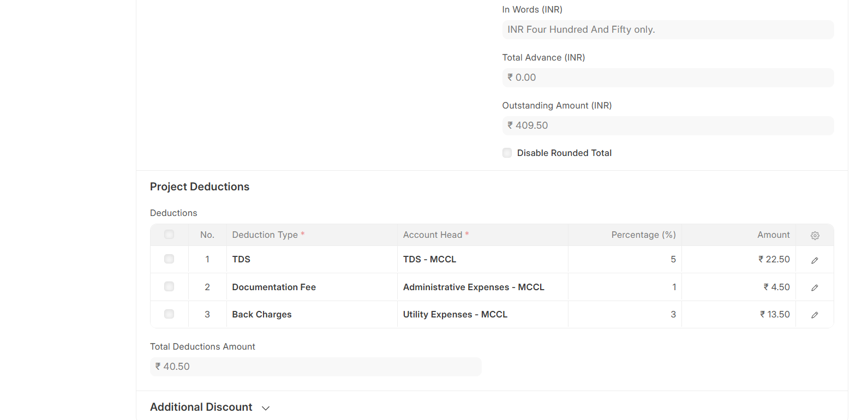This screenshot has height=420, width=868.
Task: Open table settings gear icon
Action: point(815,236)
